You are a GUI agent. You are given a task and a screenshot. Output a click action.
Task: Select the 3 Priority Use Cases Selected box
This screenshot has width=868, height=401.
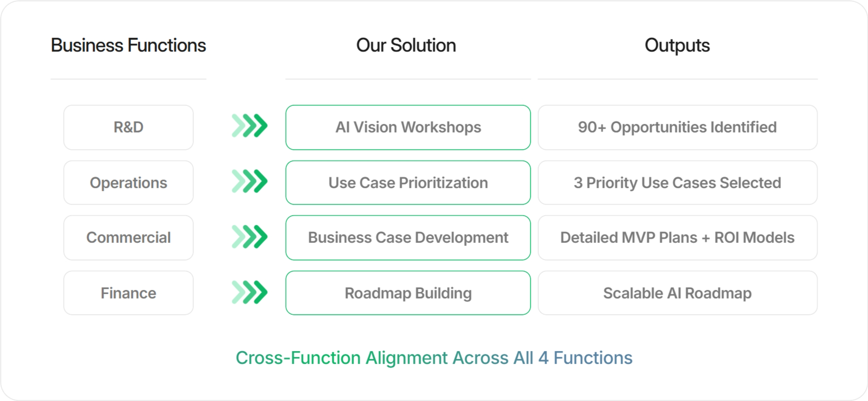677,183
